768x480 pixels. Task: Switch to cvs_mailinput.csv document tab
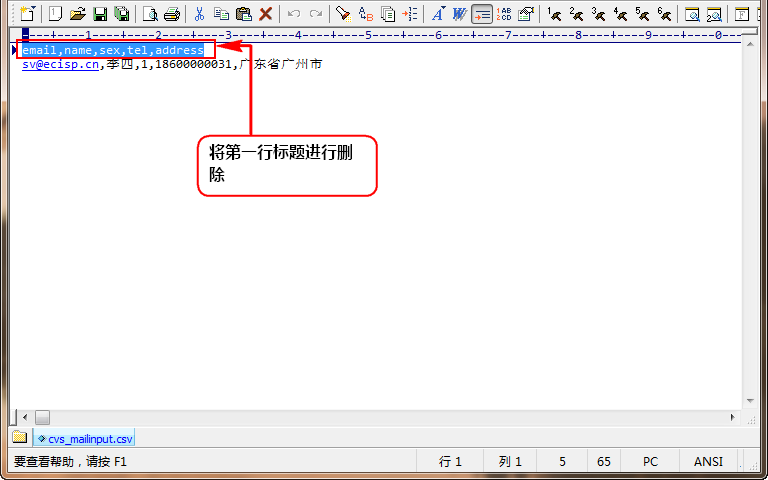coord(83,438)
